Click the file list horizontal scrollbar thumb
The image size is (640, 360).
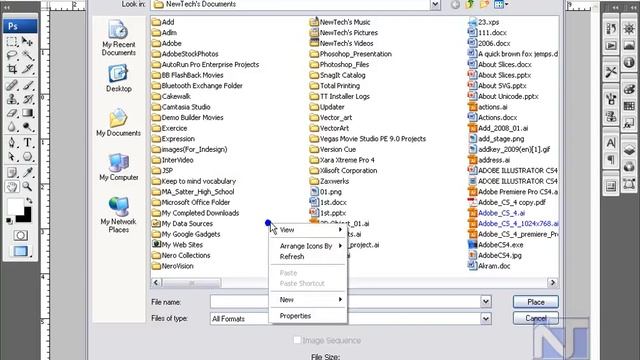coord(192,282)
